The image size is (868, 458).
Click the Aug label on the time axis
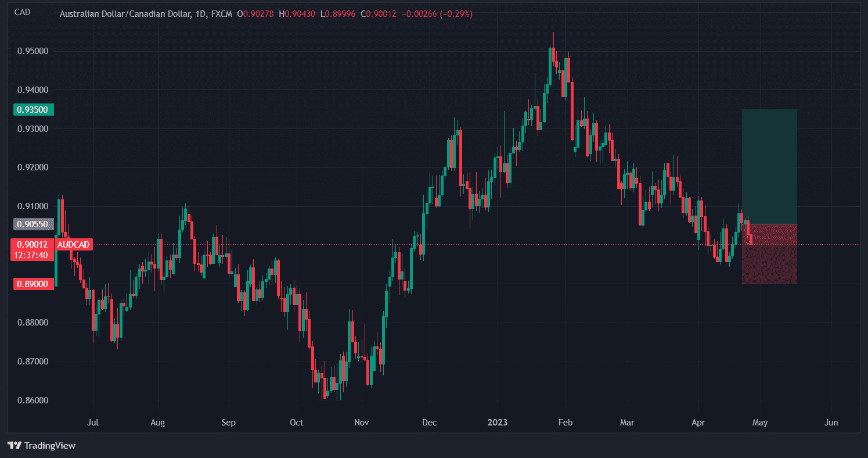point(158,423)
